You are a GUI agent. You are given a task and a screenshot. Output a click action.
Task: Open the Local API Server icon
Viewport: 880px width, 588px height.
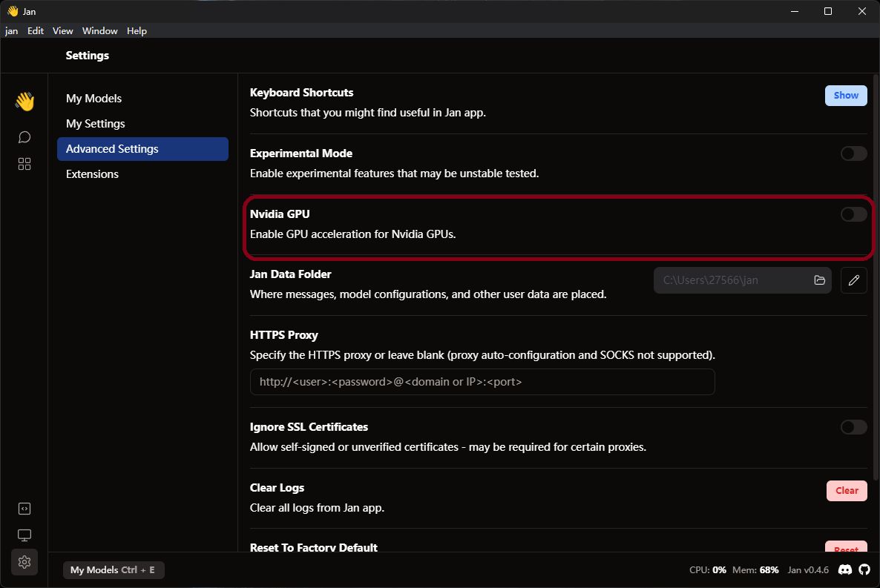coord(24,509)
